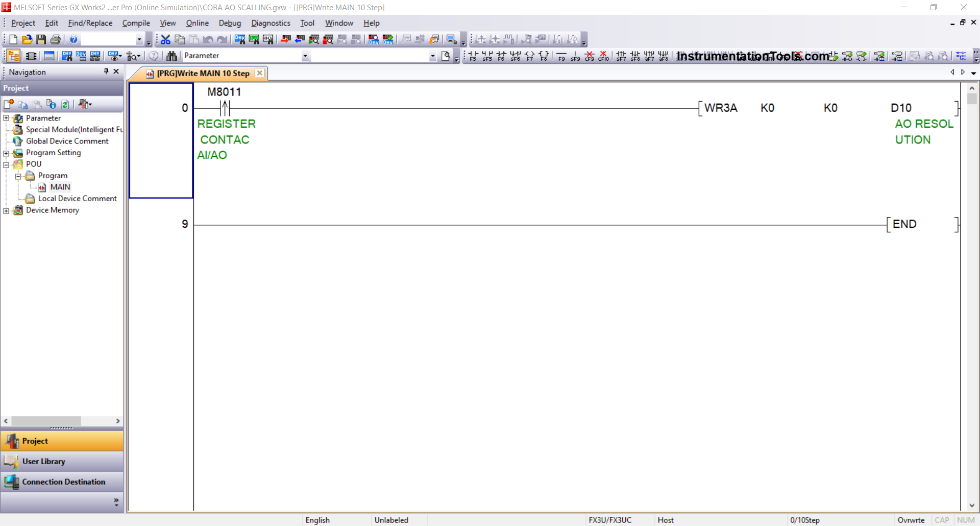Click the Stop Monitoring icon
The image size is (980, 526).
[328, 39]
